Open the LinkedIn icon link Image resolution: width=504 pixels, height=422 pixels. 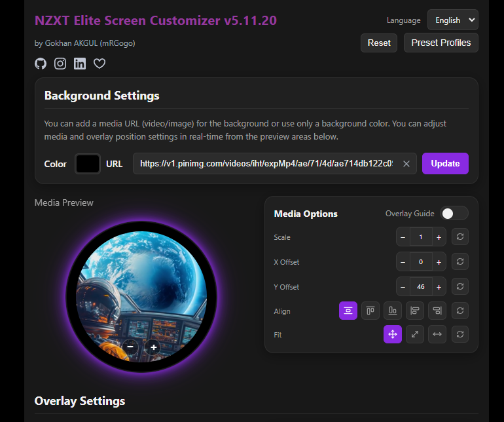[x=80, y=64]
